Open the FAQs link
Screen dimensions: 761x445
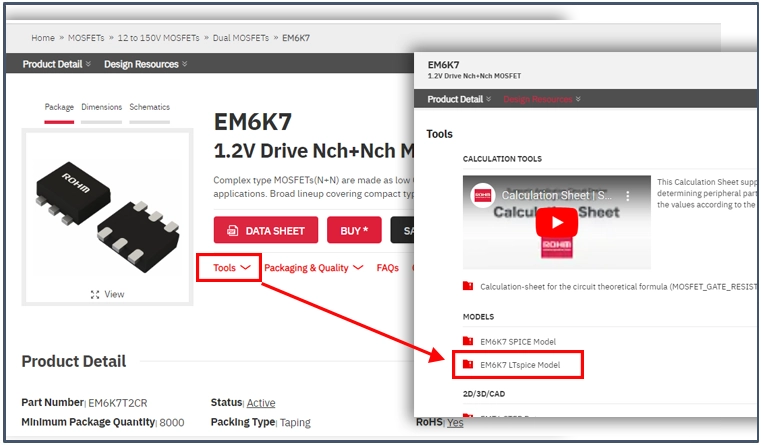387,267
